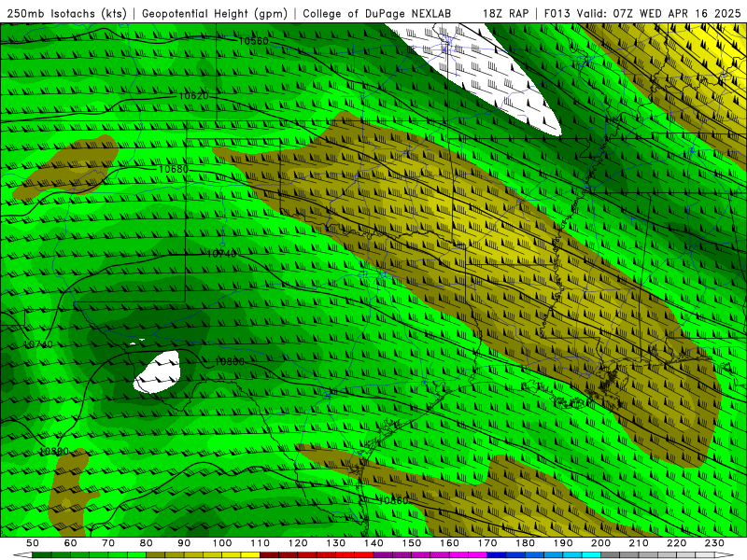Click the 'F013' forecast hour text
747x560 pixels.
[557, 13]
